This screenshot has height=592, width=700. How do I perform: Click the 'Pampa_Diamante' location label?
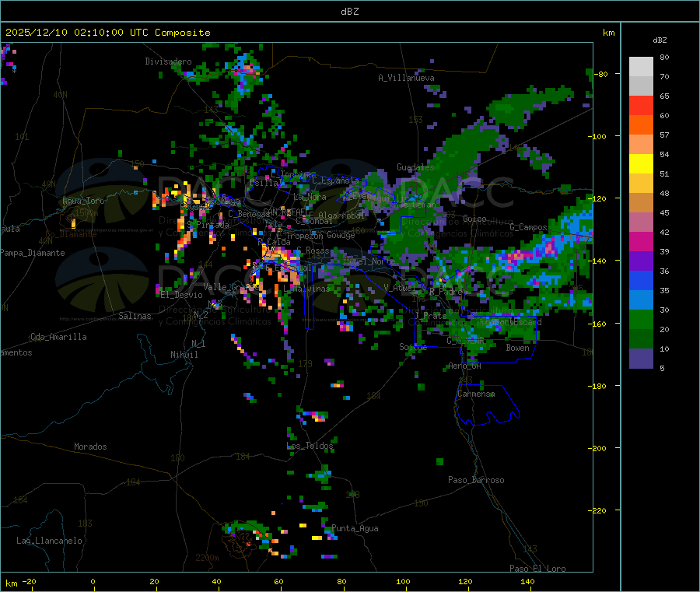coord(33,253)
